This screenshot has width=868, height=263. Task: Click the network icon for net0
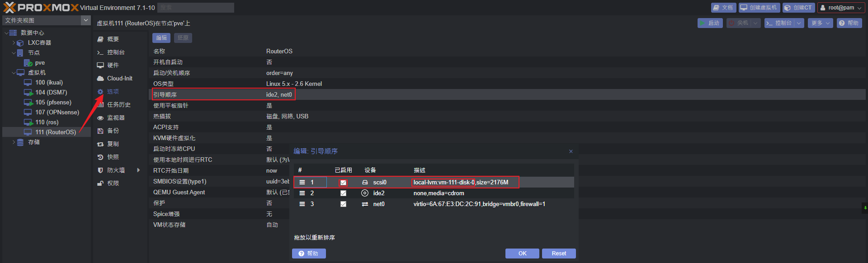(365, 204)
